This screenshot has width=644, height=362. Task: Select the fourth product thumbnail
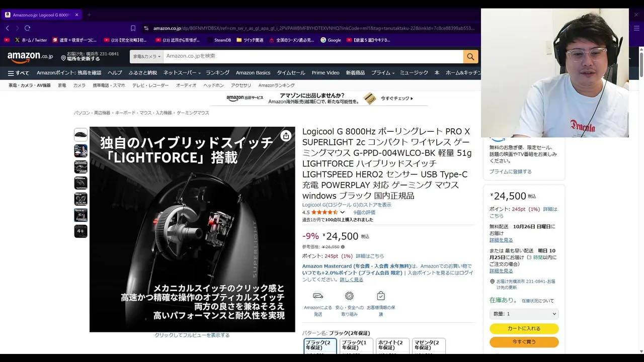(x=80, y=183)
